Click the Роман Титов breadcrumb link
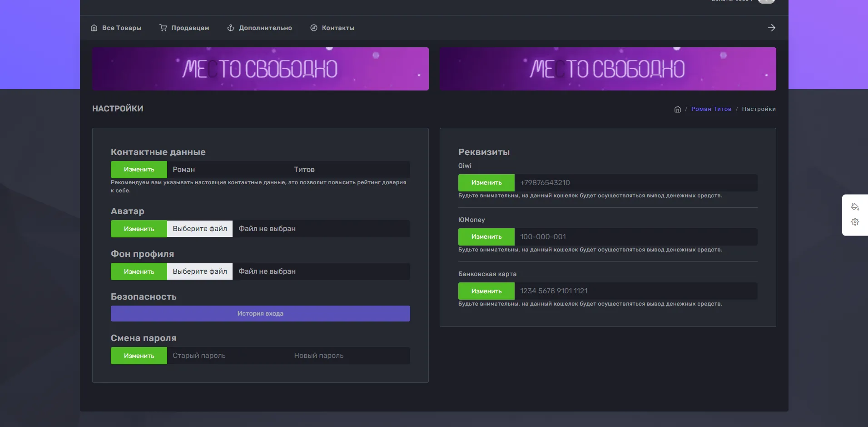 point(711,109)
